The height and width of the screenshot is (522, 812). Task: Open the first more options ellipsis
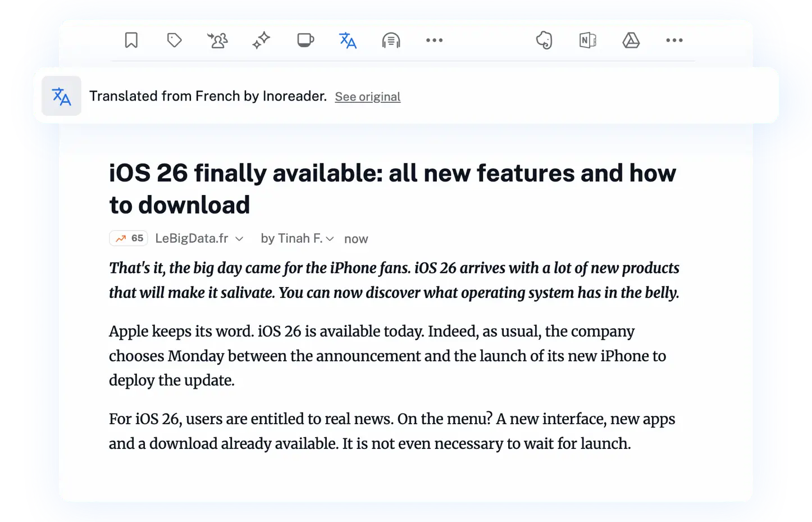(x=434, y=40)
